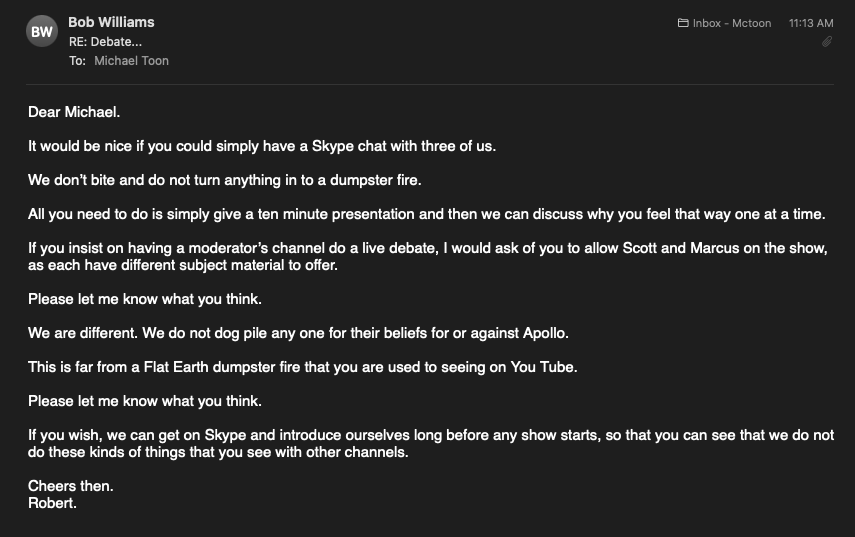This screenshot has height=537, width=855.
Task: Click the Inbox folder icon
Action: tap(683, 23)
